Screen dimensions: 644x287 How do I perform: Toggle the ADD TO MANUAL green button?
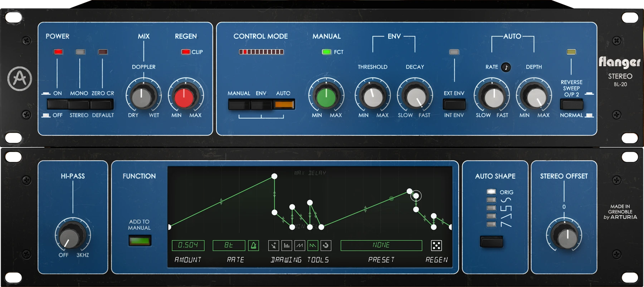point(140,241)
